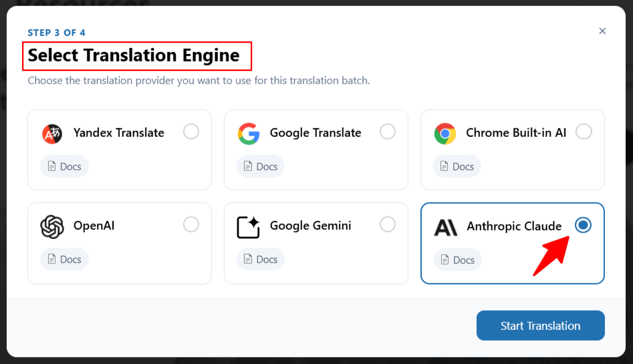Screen dimensions: 633x364
Task: Select the Google Translate radio button
Action: tap(388, 132)
